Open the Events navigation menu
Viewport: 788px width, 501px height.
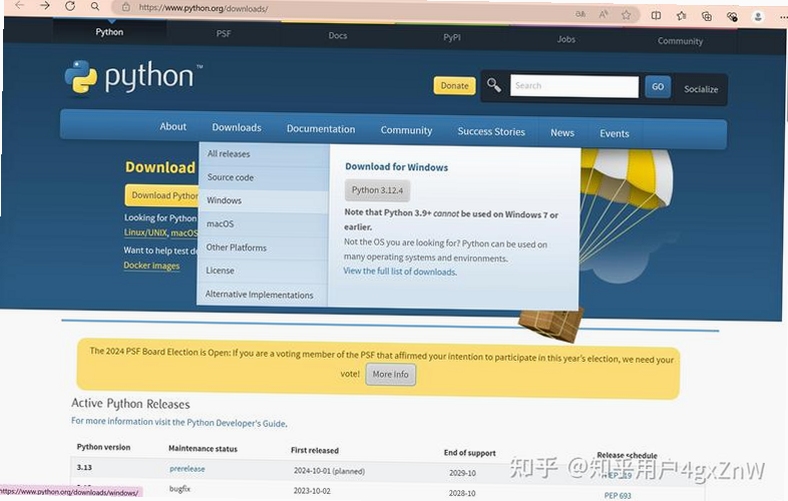[614, 134]
